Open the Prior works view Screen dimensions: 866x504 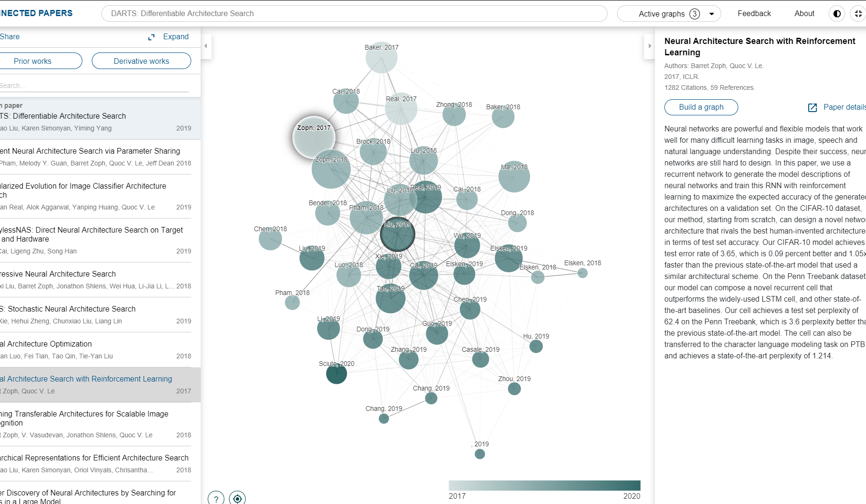(33, 61)
